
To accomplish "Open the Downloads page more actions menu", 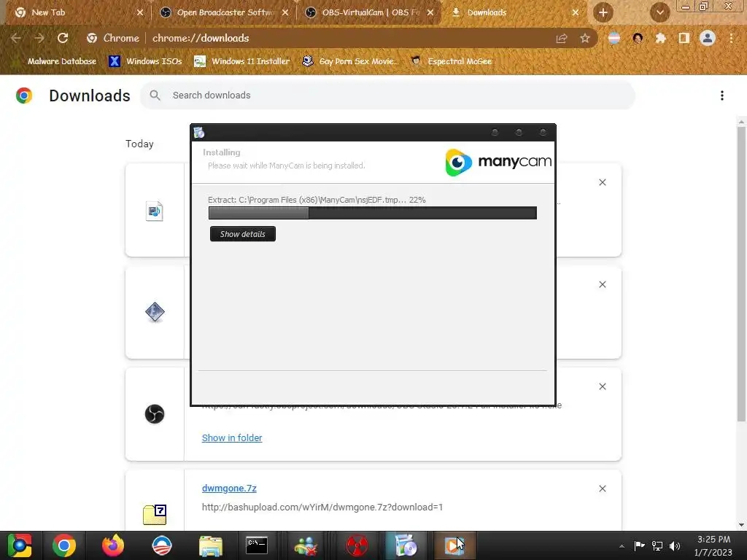I will 722,96.
